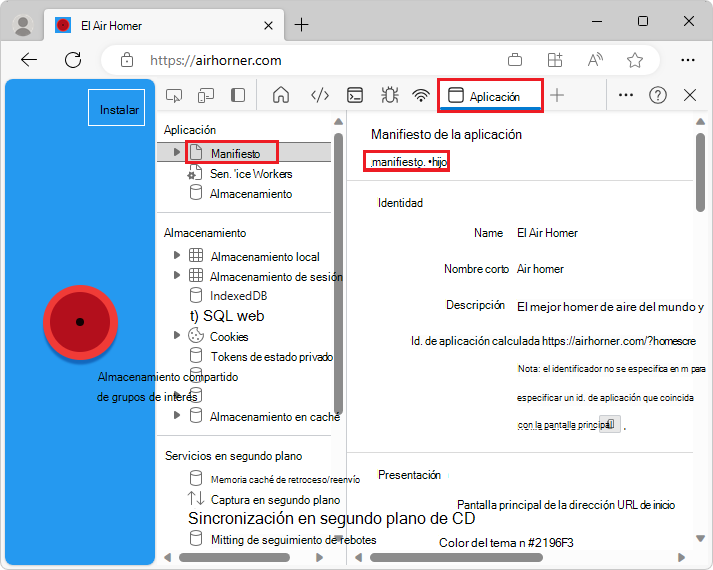Image resolution: width=713 pixels, height=570 pixels.
Task: Click manifest pane vertical scrollbar thumb
Action: pos(700,172)
